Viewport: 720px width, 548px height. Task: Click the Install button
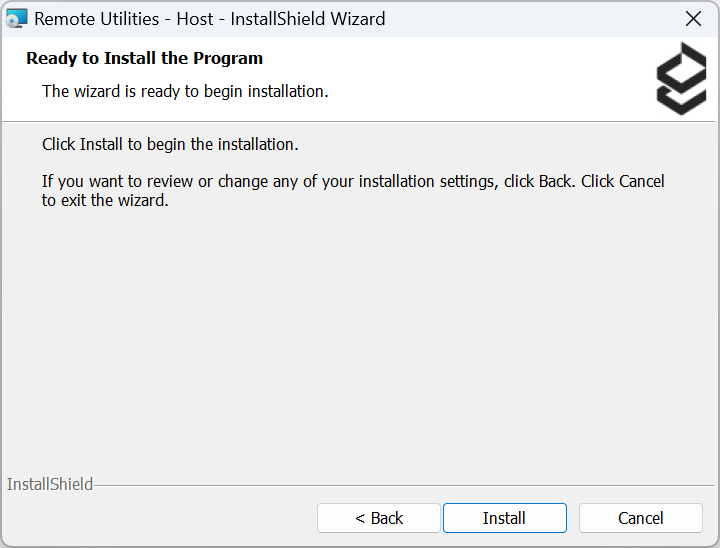504,518
